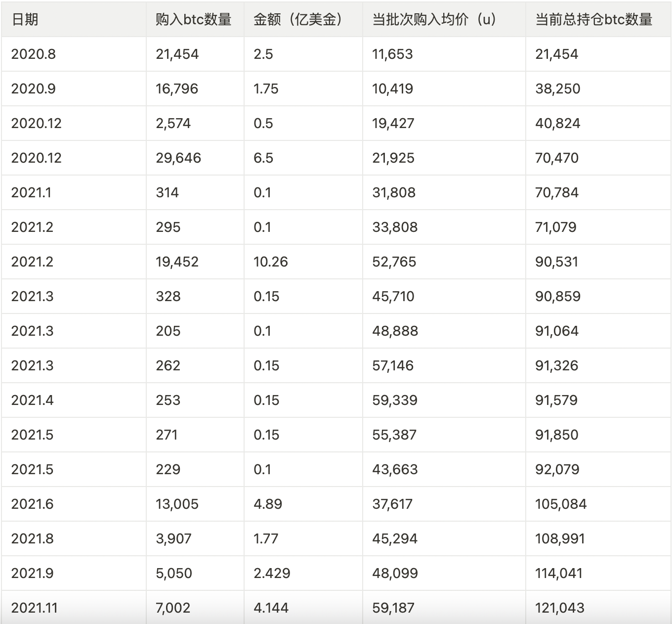
Task: Click the 2021.4 date cell
Action: pyautogui.click(x=33, y=400)
